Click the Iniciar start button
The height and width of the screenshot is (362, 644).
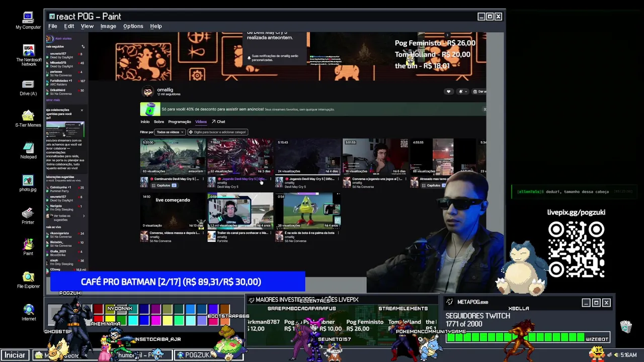(x=15, y=355)
